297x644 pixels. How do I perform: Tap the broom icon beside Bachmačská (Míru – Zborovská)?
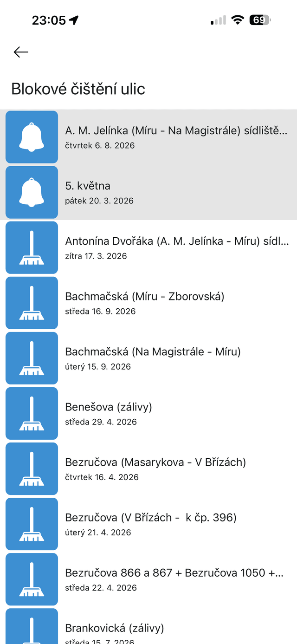(32, 303)
